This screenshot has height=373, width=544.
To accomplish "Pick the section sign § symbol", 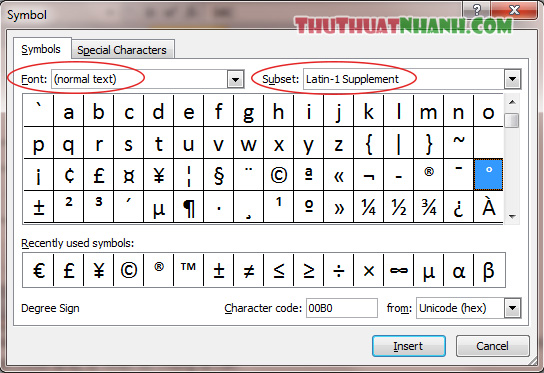I will [x=219, y=175].
